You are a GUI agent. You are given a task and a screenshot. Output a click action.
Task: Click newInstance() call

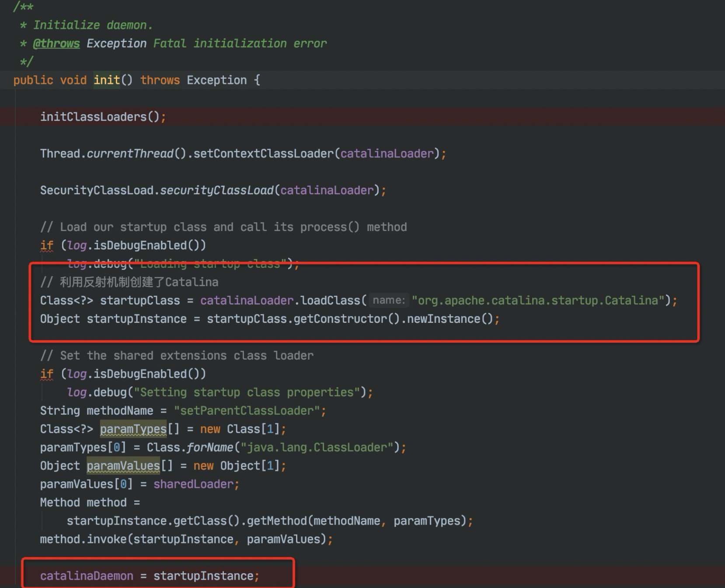click(450, 319)
